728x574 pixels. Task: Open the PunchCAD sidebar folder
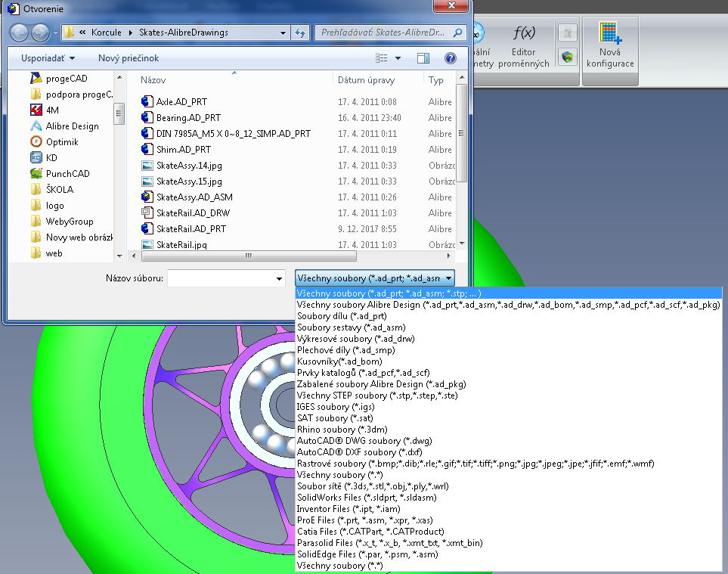60,173
